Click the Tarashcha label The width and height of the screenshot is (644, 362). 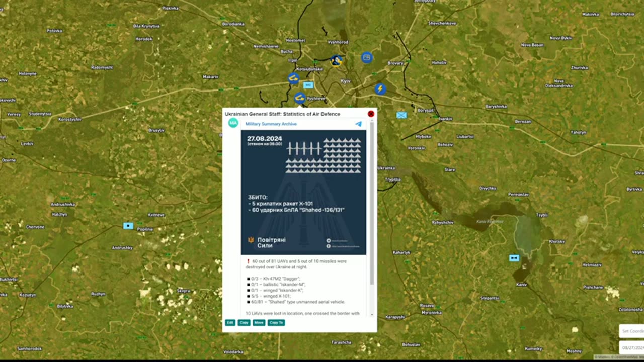[341, 342]
